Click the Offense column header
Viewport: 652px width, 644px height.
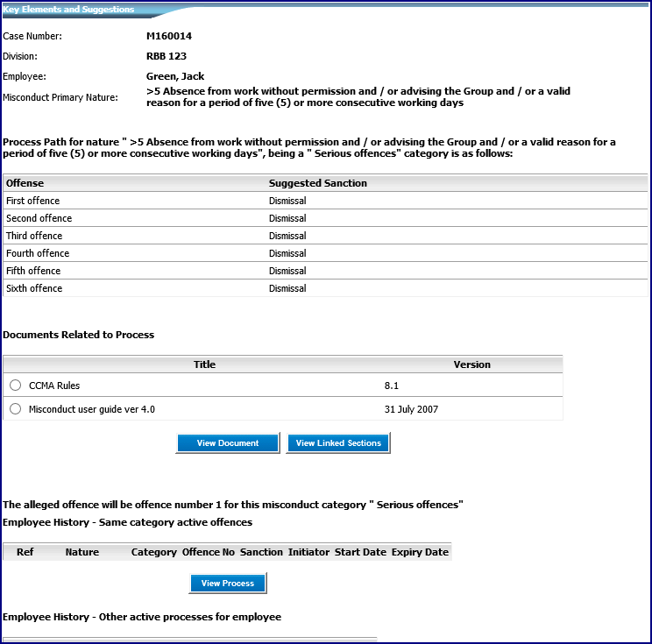point(25,183)
